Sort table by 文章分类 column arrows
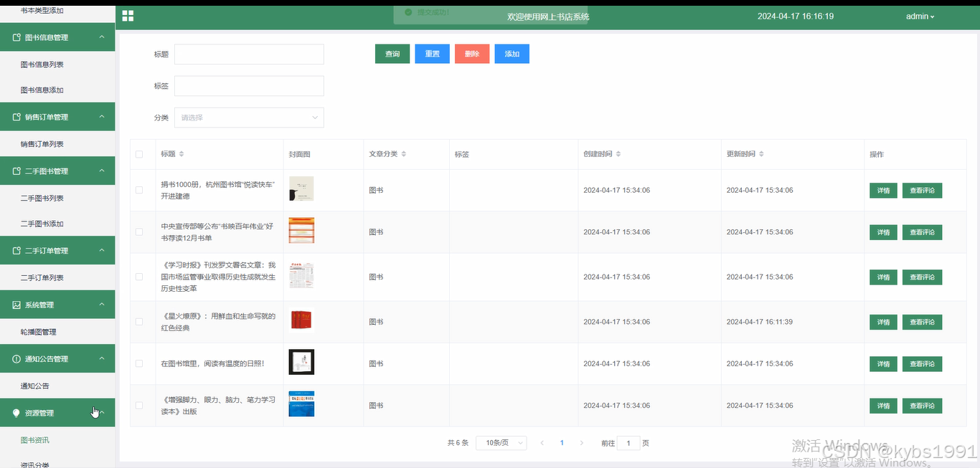Image resolution: width=980 pixels, height=468 pixels. point(404,154)
